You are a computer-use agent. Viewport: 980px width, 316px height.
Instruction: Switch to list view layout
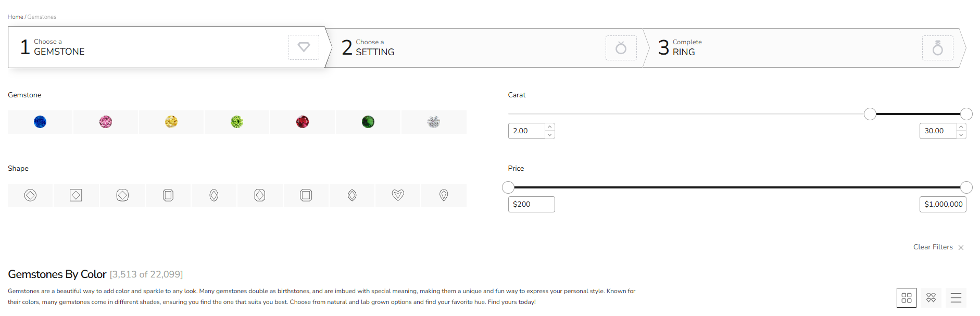tap(956, 298)
